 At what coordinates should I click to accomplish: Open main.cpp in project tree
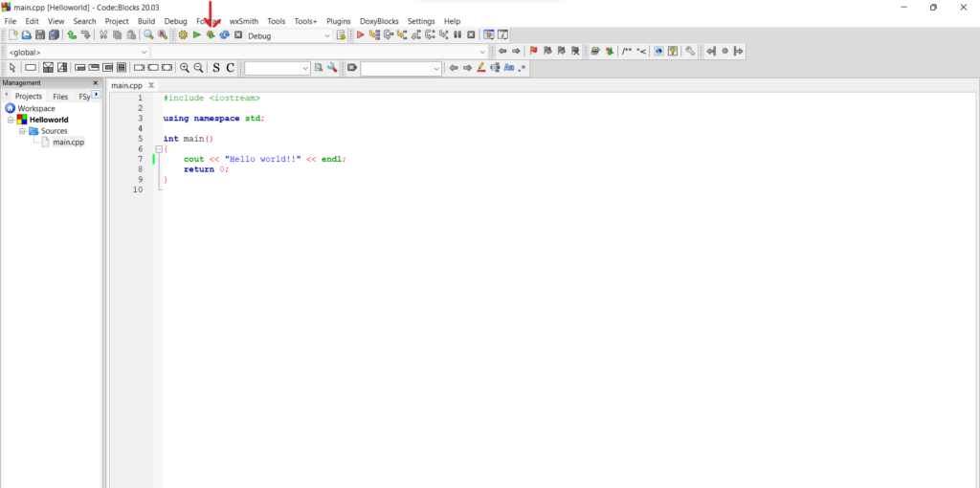click(68, 143)
